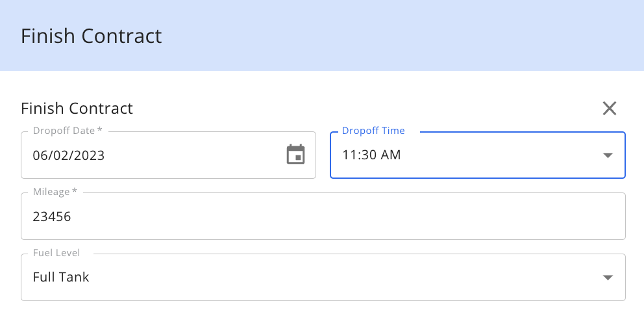Click the Dropoff Date field label
The width and height of the screenshot is (644, 316).
[68, 131]
